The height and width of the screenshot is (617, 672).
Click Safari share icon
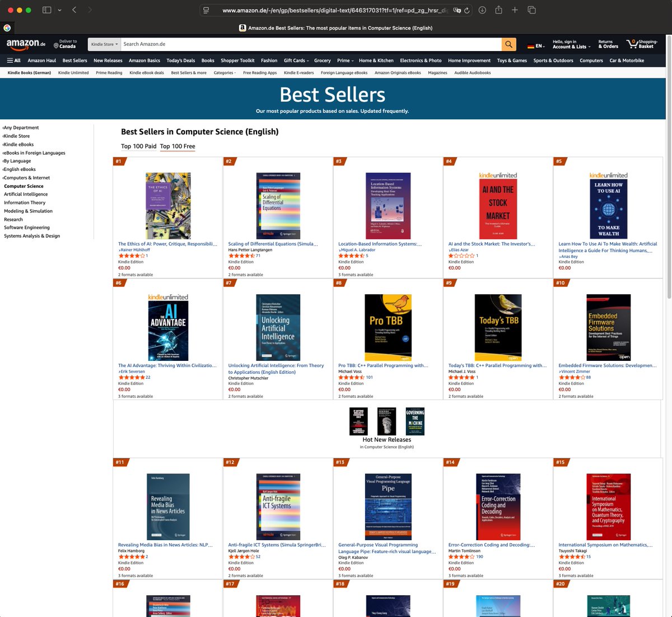pyautogui.click(x=498, y=10)
